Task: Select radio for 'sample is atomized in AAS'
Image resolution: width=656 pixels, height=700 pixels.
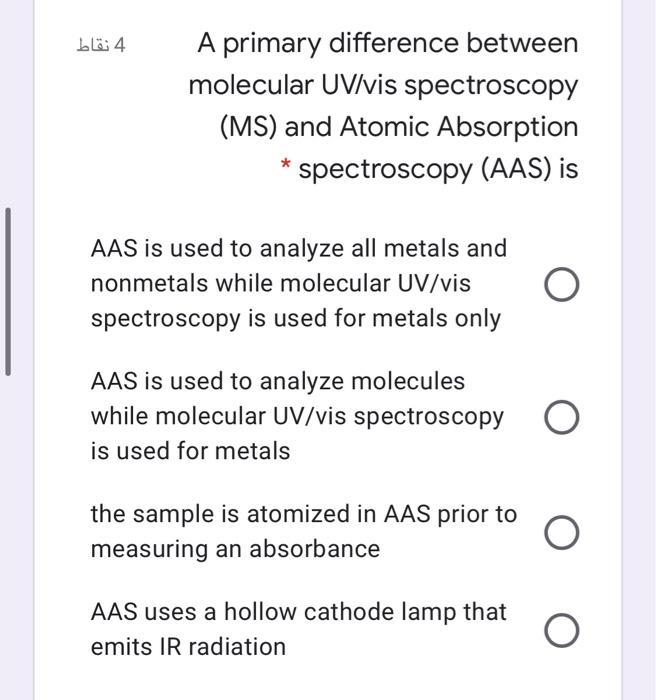Action: [x=561, y=532]
